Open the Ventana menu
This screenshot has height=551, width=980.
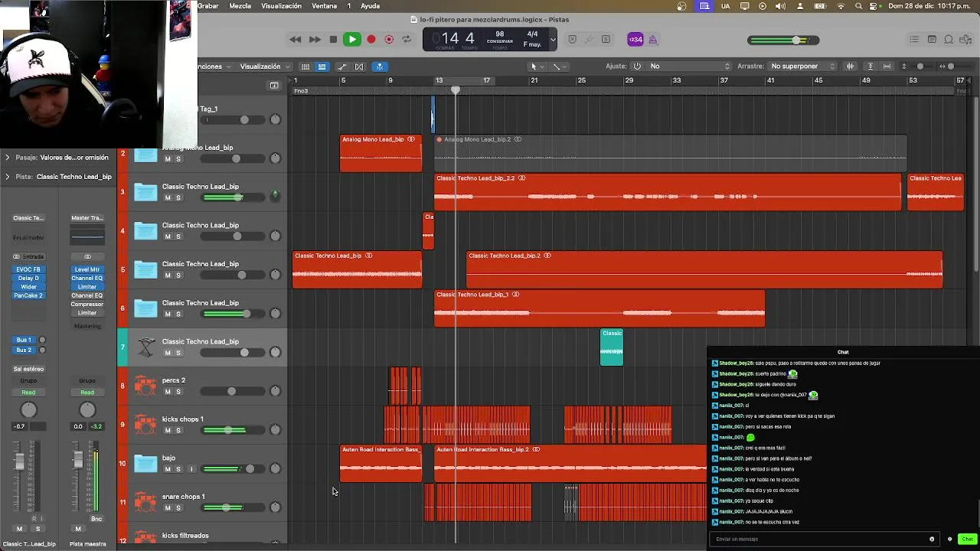[x=325, y=6]
